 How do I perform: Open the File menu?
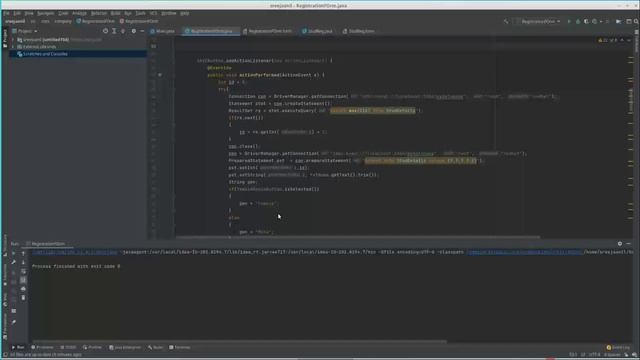(x=6, y=13)
